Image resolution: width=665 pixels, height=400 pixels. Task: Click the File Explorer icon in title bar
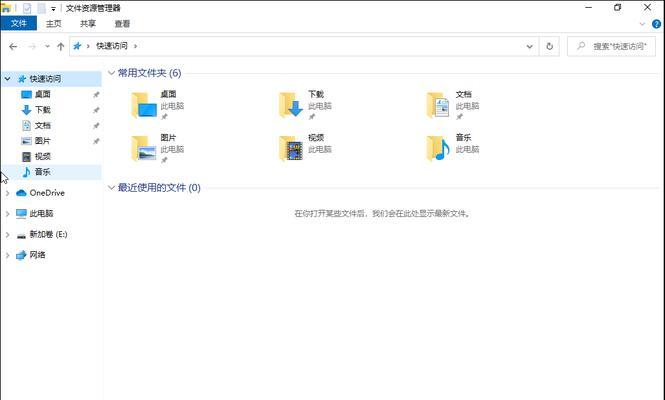[6, 8]
